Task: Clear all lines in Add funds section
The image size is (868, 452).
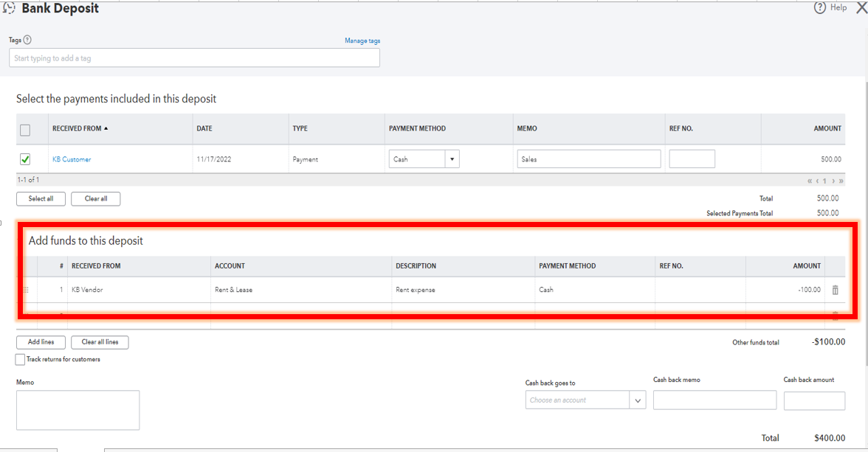Action: 100,342
